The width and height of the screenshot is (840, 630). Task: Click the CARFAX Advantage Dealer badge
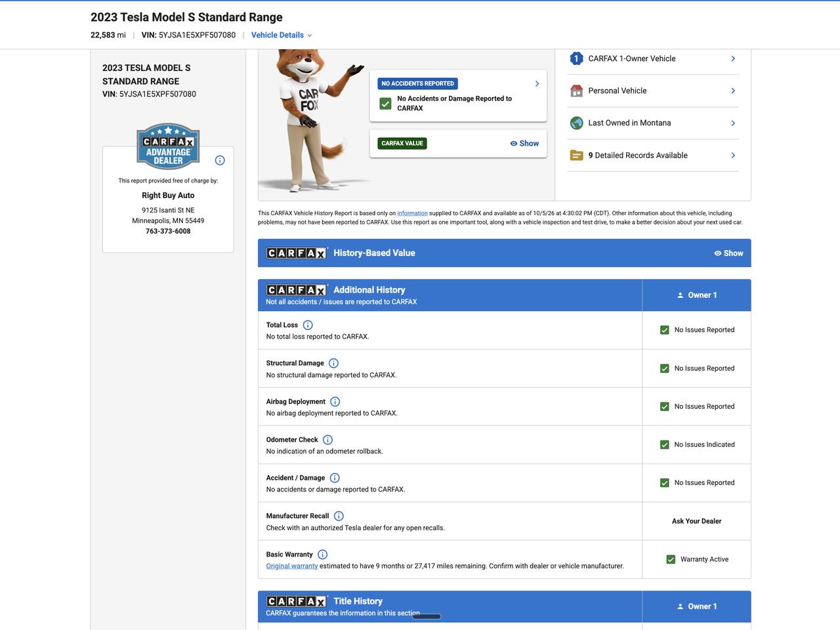coord(168,146)
